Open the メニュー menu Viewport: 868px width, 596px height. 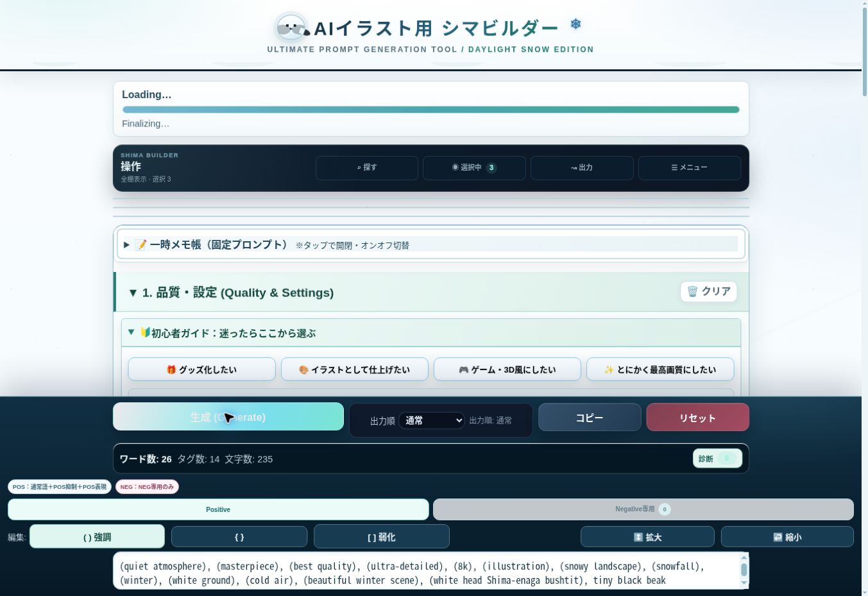pos(690,167)
